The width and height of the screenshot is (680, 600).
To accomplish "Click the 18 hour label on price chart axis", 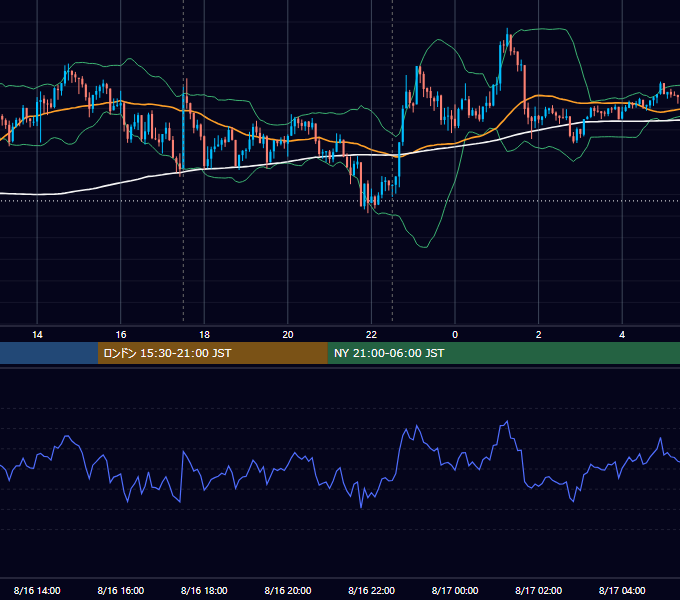I will click(x=204, y=335).
